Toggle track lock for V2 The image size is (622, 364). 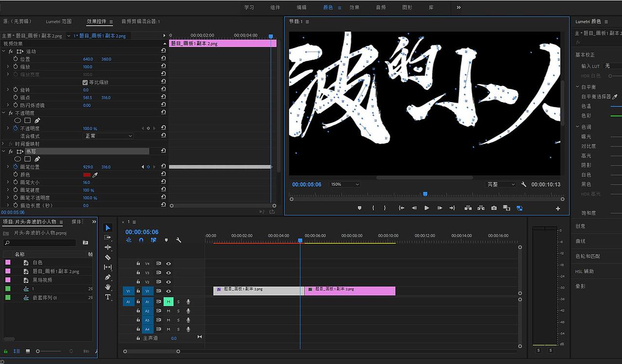point(138,282)
